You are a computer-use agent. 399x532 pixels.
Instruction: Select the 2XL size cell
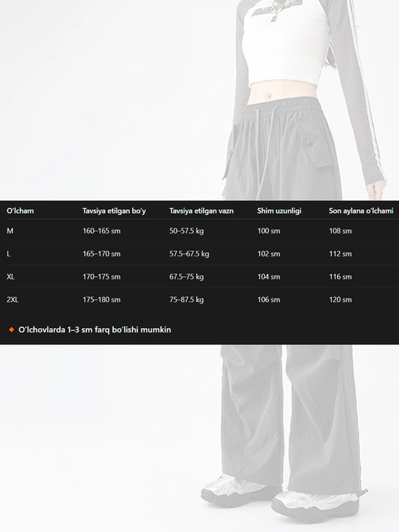tap(13, 299)
